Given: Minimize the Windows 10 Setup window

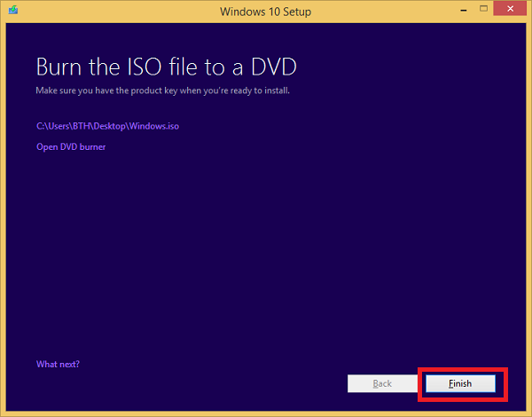Looking at the screenshot, I should point(464,10).
